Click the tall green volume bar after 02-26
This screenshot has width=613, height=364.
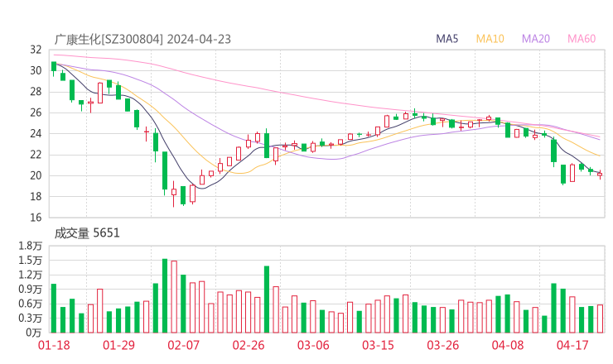[267, 299]
